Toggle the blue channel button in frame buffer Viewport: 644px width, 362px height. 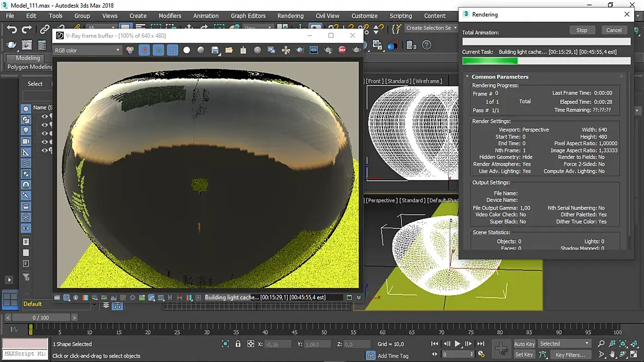point(172,50)
